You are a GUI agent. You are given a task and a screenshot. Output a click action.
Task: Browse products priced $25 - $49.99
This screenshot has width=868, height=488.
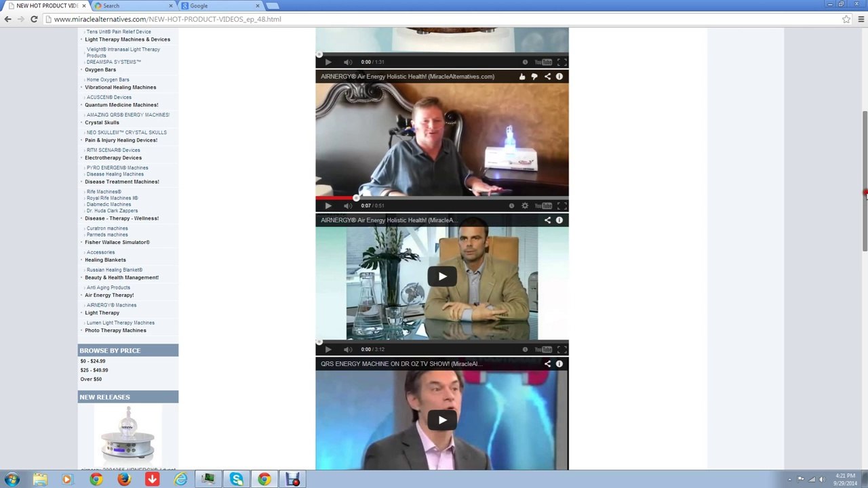[x=94, y=370]
